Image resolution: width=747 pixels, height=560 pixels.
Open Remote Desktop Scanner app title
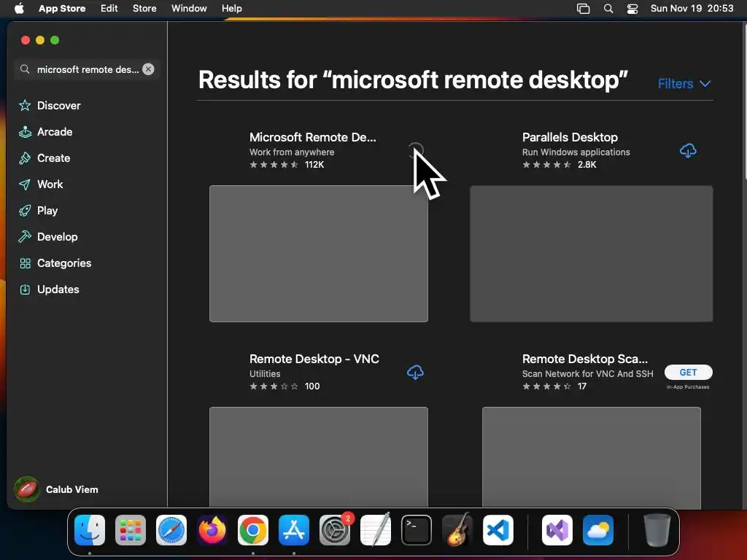584,359
